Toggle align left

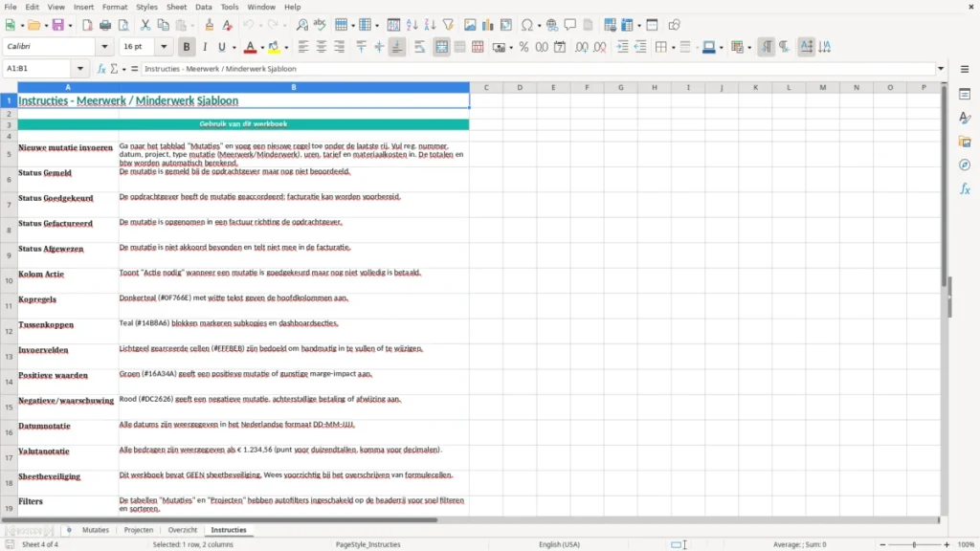click(x=303, y=47)
